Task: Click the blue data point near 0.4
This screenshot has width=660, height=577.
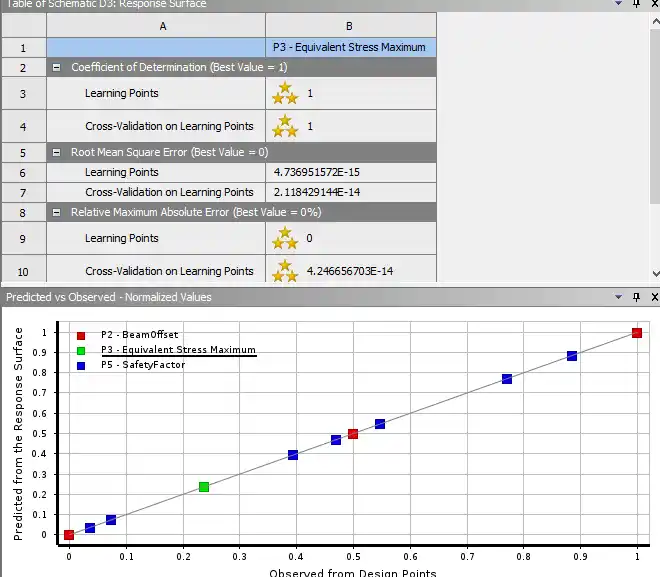Action: click(293, 455)
